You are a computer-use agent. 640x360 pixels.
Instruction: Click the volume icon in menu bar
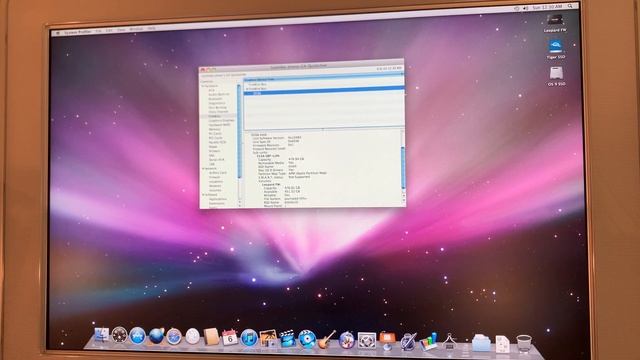tap(526, 8)
